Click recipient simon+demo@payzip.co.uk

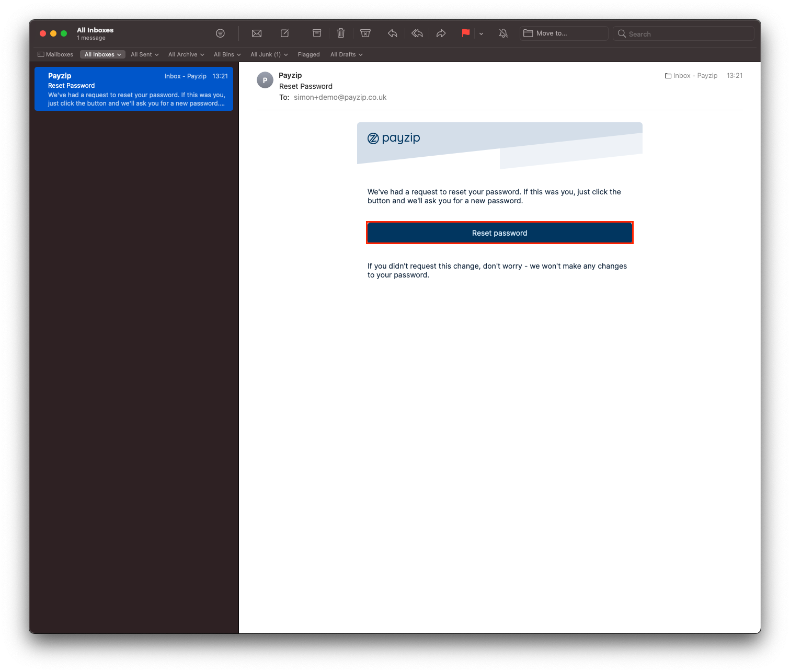point(340,97)
